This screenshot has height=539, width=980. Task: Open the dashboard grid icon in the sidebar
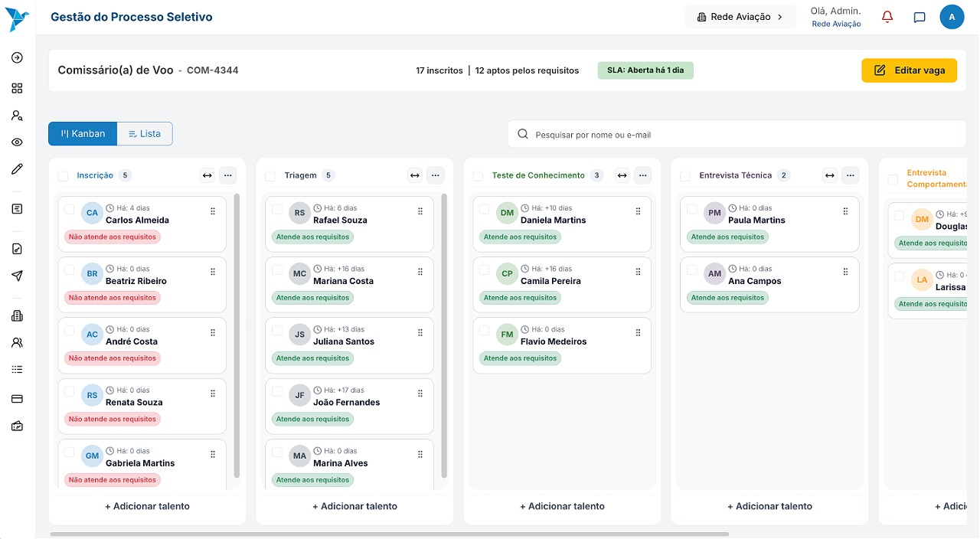(x=17, y=88)
